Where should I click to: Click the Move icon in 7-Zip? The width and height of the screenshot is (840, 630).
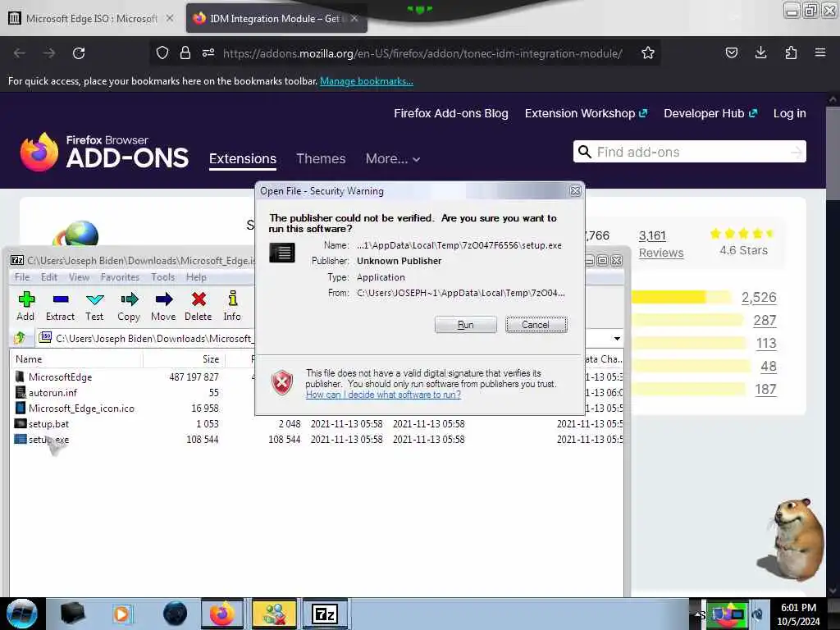(163, 306)
